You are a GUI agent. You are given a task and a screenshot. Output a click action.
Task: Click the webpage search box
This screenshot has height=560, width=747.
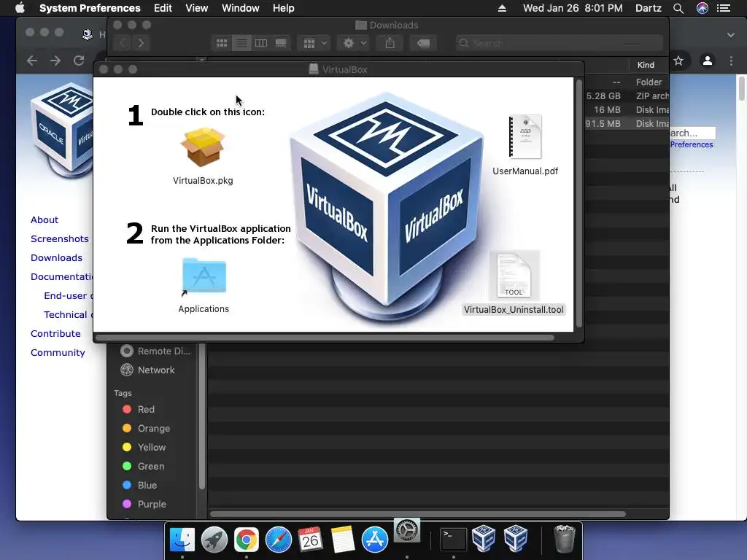(692, 133)
